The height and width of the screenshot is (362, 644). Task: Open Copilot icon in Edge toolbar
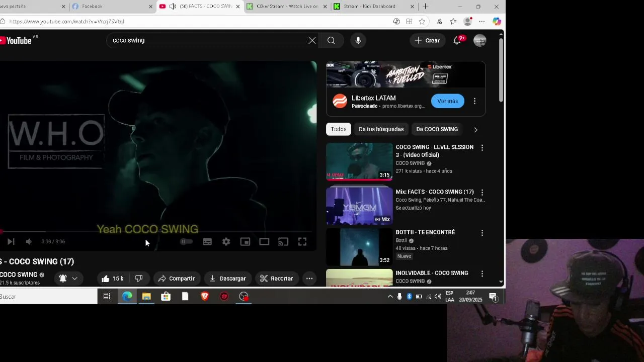(497, 22)
